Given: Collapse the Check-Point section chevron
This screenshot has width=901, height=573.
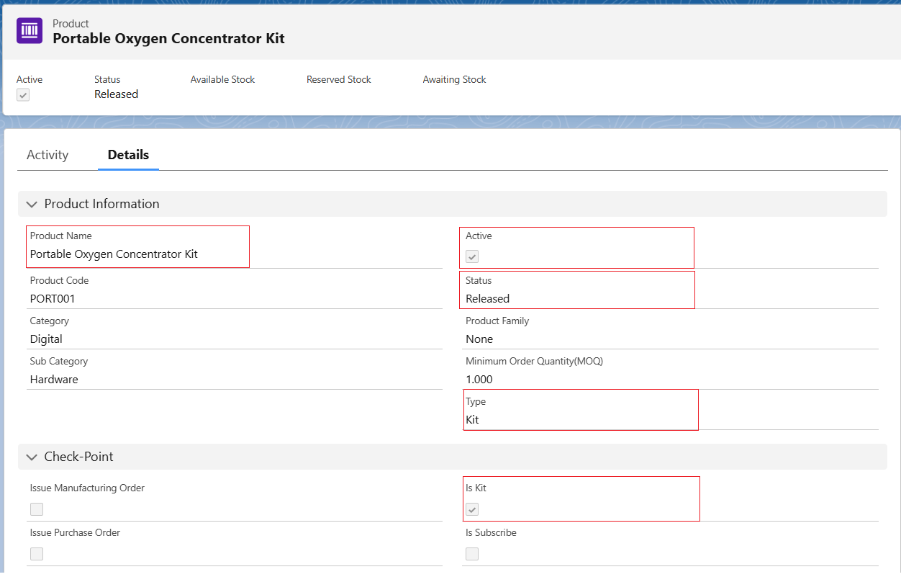Looking at the screenshot, I should (32, 457).
